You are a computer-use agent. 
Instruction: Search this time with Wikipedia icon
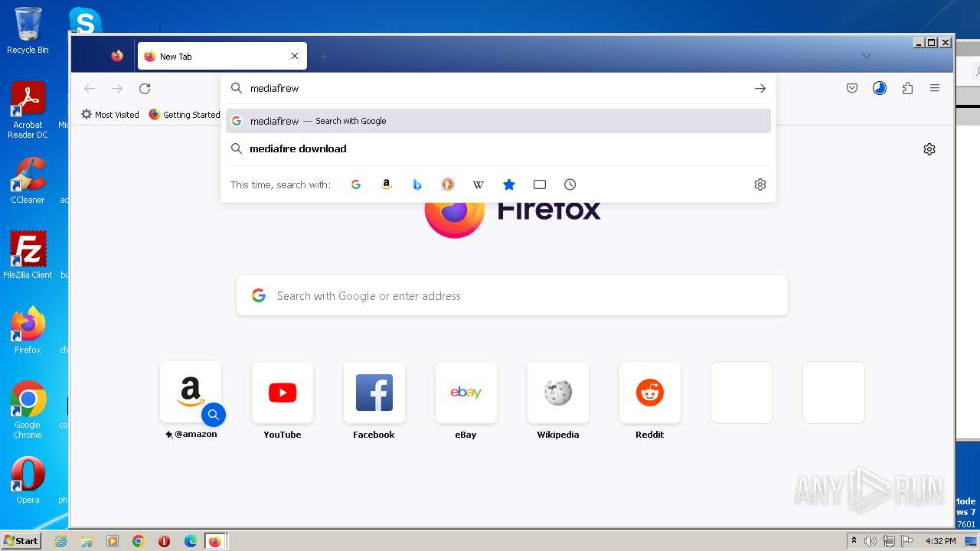click(479, 184)
